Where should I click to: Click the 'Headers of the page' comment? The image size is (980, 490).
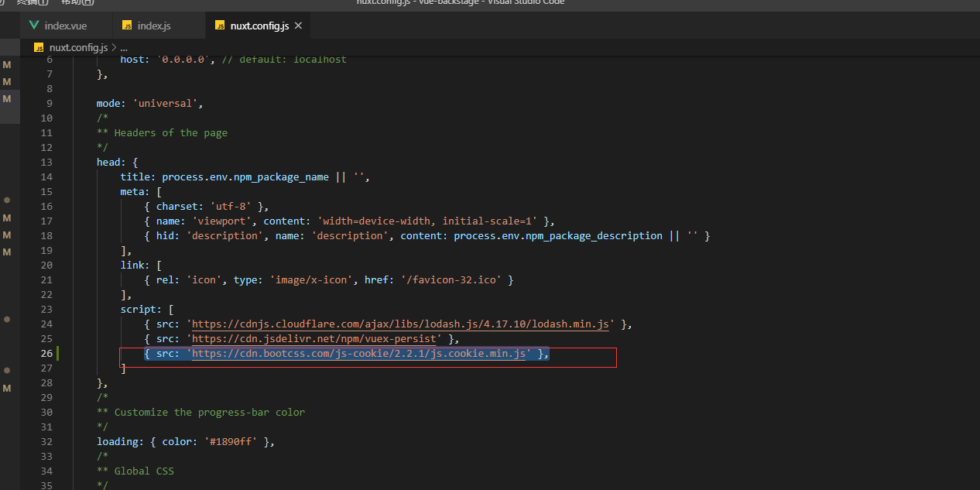[171, 133]
